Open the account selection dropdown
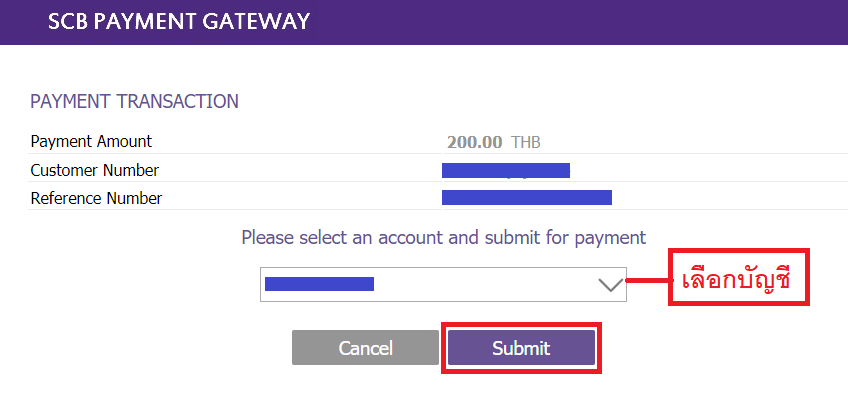 click(x=443, y=284)
